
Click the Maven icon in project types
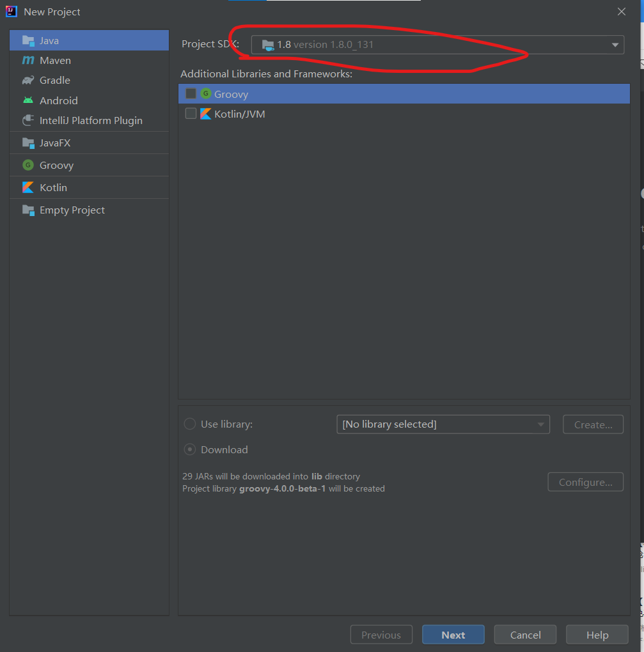tap(28, 60)
